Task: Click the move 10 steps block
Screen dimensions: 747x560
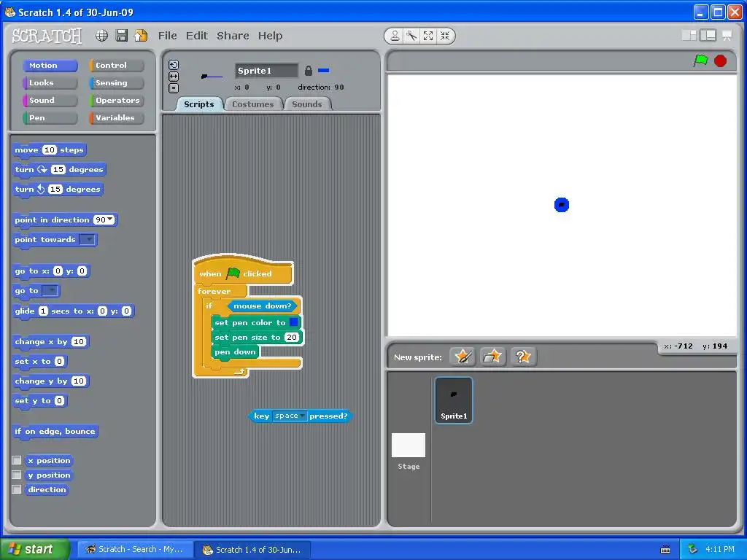Action: point(50,150)
